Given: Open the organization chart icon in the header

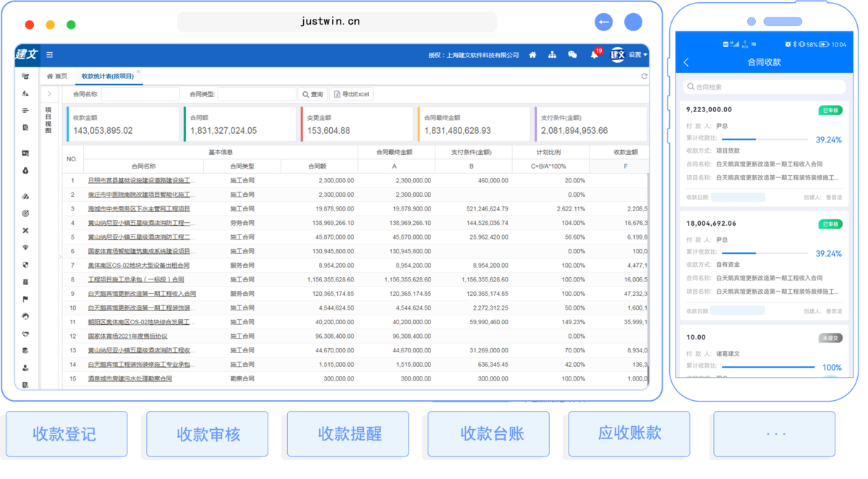Looking at the screenshot, I should coord(553,55).
